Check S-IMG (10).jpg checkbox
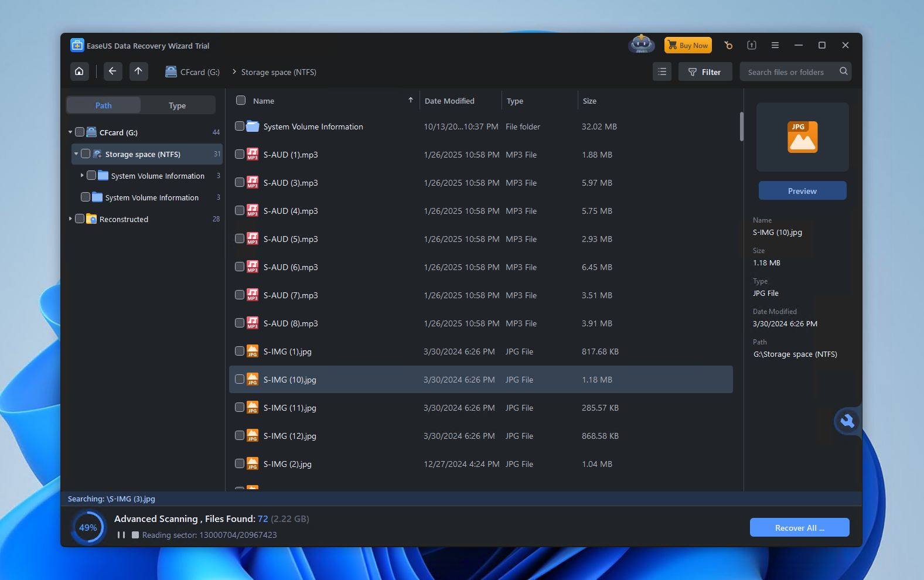 239,379
